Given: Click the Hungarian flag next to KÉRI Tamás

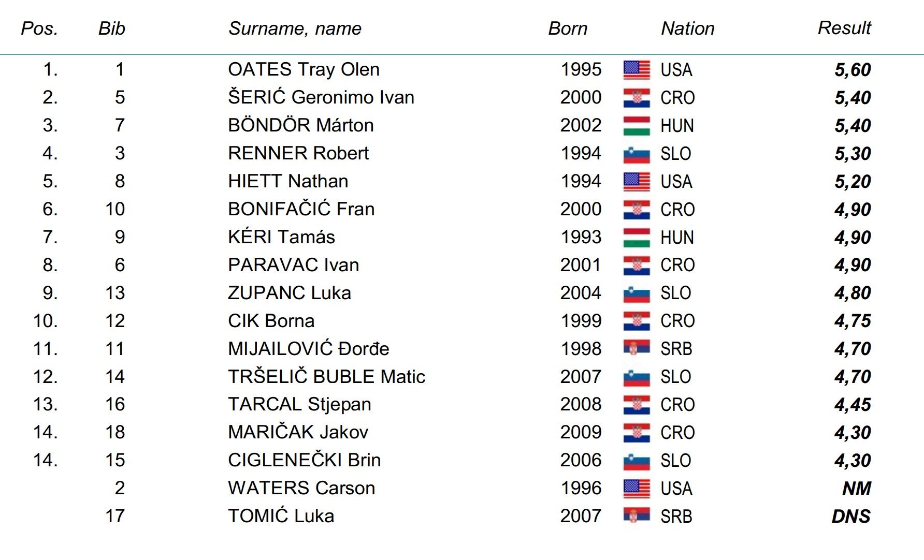Looking at the screenshot, I should coord(637,238).
